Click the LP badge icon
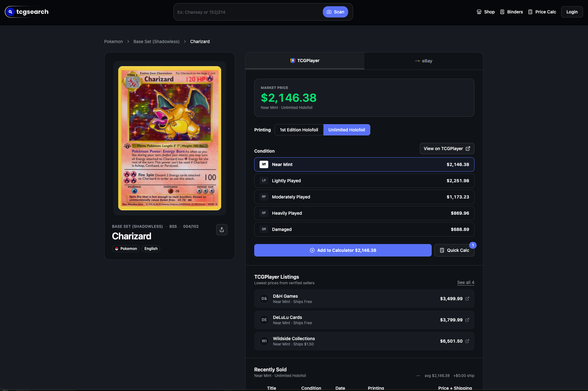 coord(264,181)
